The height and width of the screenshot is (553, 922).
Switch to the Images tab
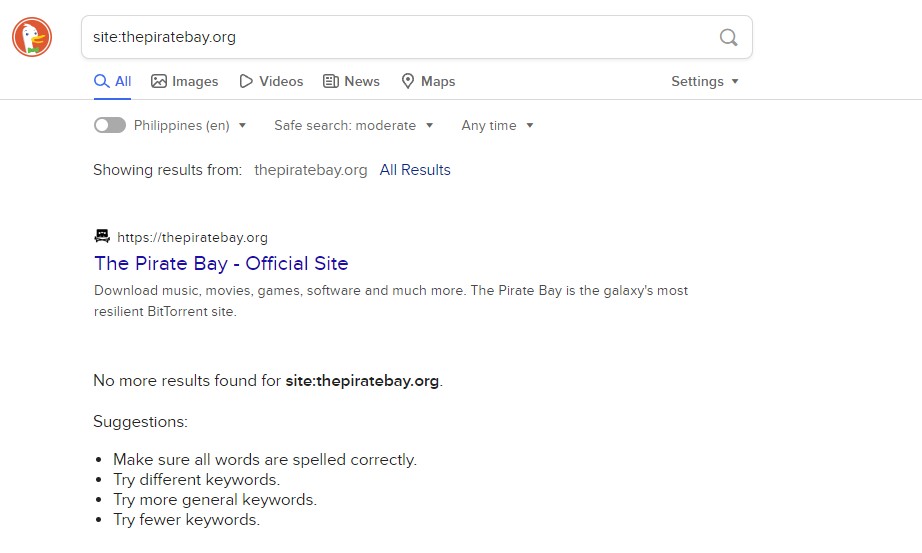tap(185, 81)
